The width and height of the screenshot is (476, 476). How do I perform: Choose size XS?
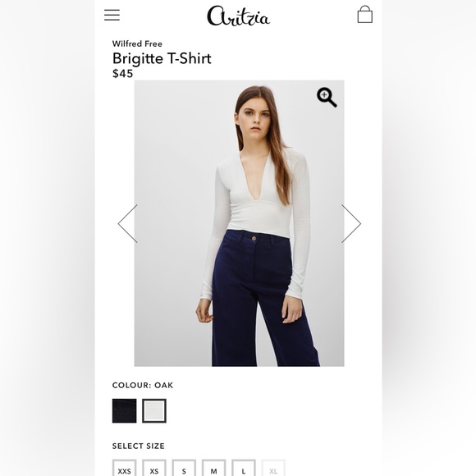coord(154,468)
